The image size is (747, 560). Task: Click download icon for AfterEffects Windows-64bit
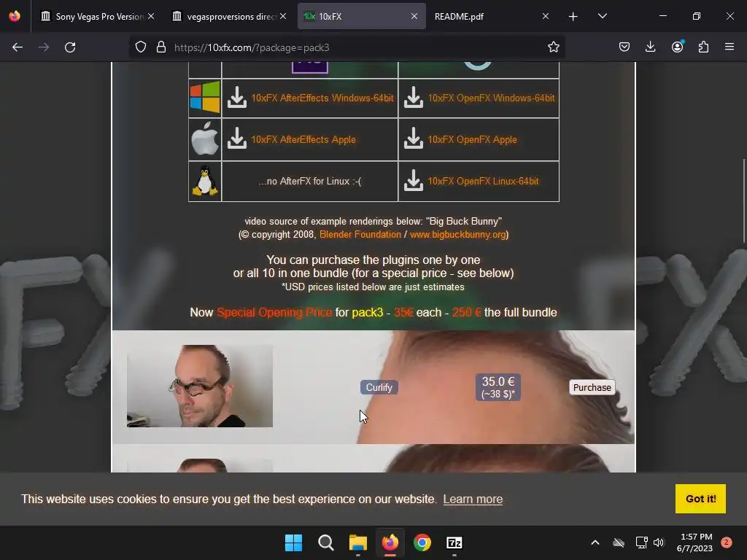click(x=237, y=98)
